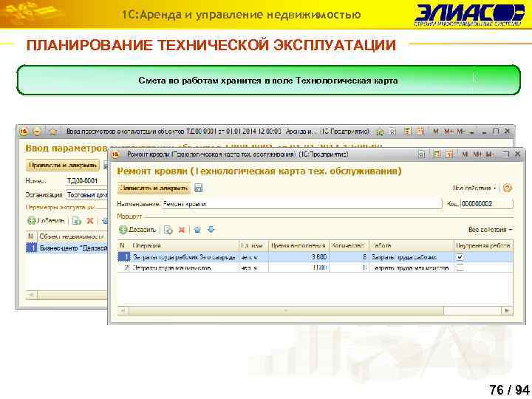This screenshot has height=399, width=532.
Task: Open Все действия dropdown in Маршрут toolbar
Action: (490, 230)
